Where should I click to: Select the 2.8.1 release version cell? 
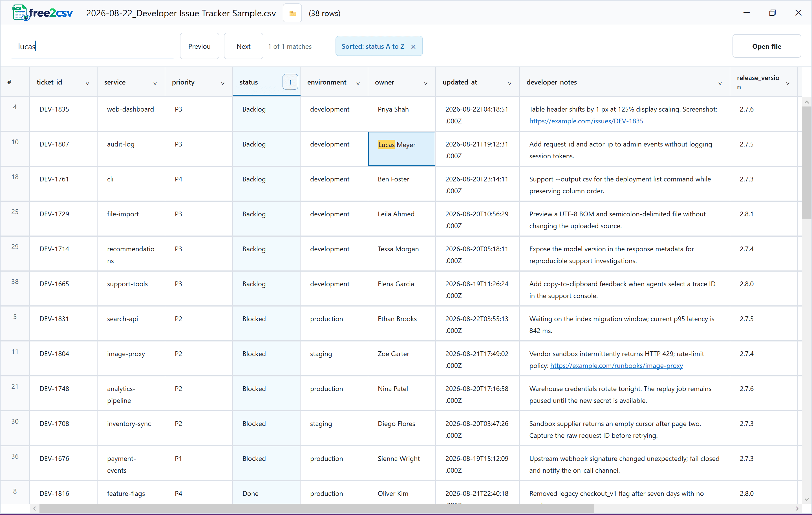[x=764, y=219]
